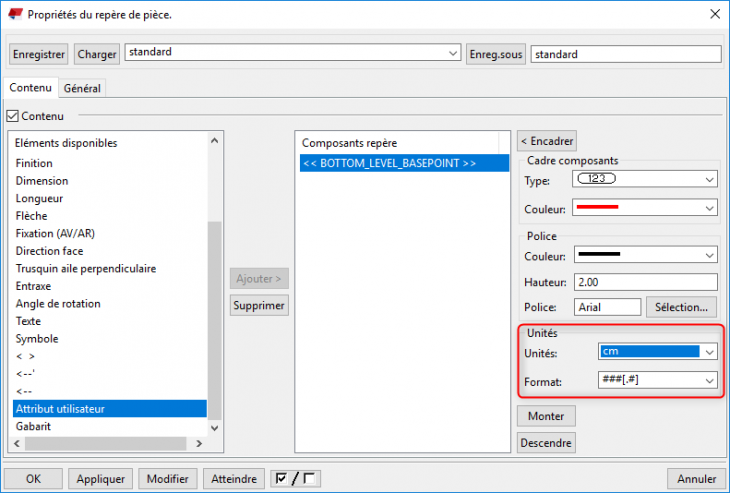Expand the Format dropdown
This screenshot has height=493, width=730.
(x=656, y=381)
